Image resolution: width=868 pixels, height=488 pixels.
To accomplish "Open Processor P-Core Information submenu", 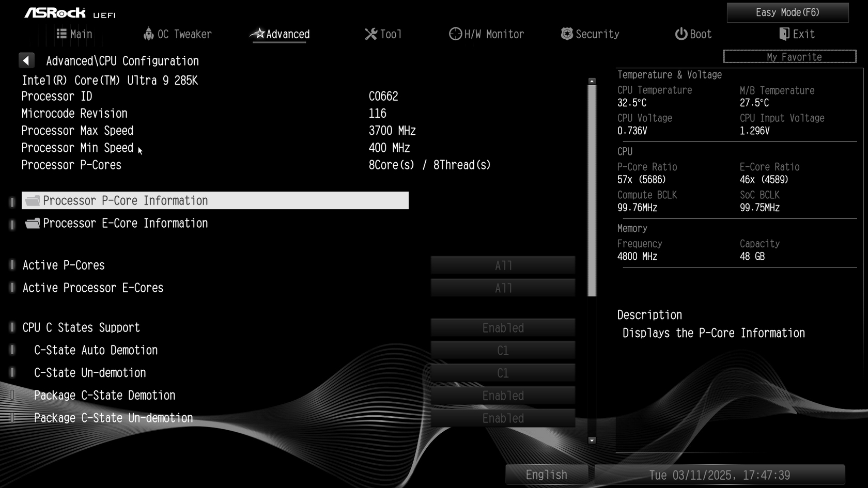I will 215,200.
